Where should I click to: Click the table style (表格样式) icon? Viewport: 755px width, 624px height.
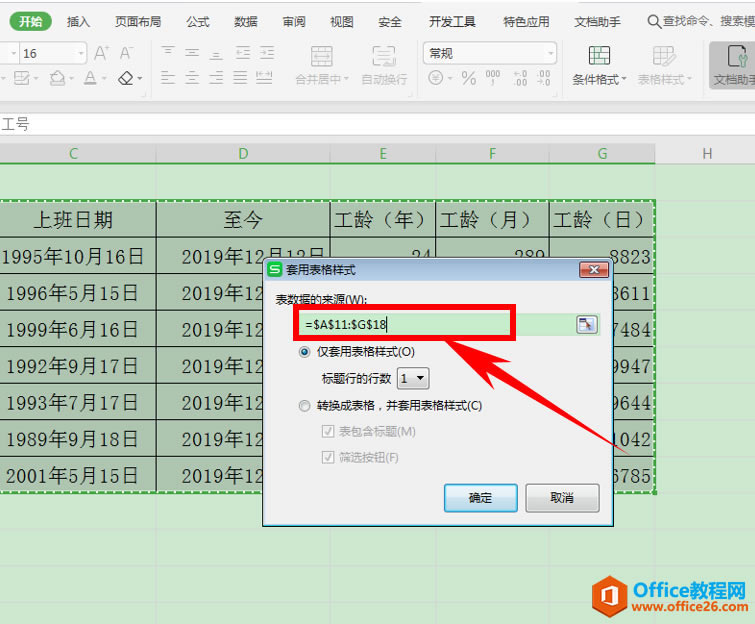[664, 56]
